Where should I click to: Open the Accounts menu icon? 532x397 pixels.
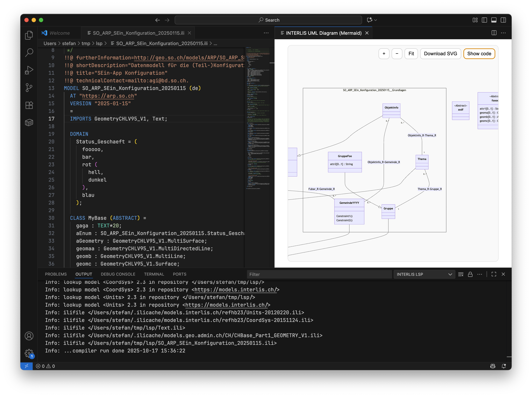point(29,336)
